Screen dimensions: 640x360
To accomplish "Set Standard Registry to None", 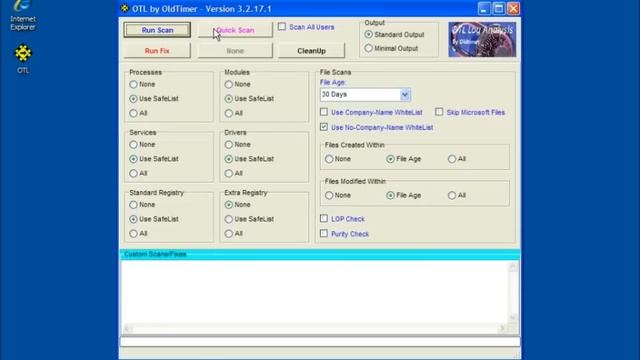I will point(133,204).
